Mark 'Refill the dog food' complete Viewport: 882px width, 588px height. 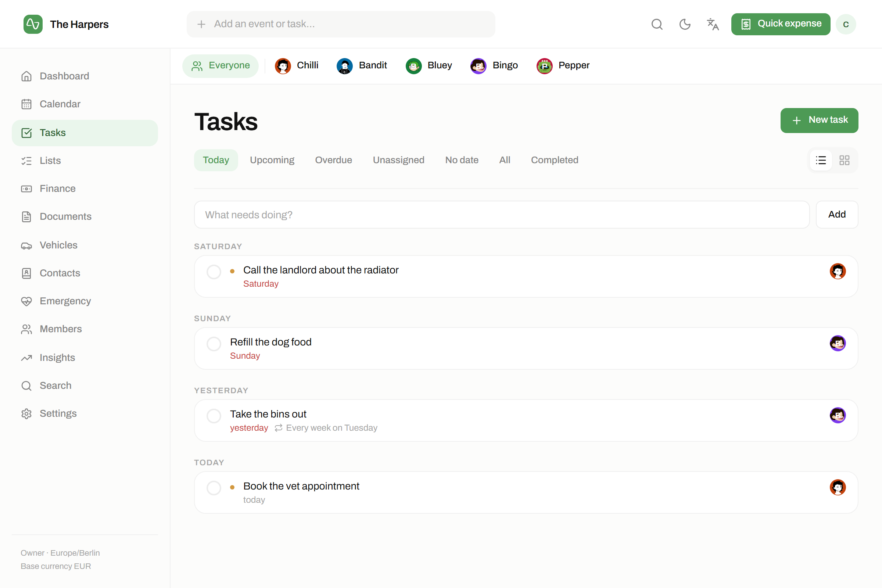point(214,344)
